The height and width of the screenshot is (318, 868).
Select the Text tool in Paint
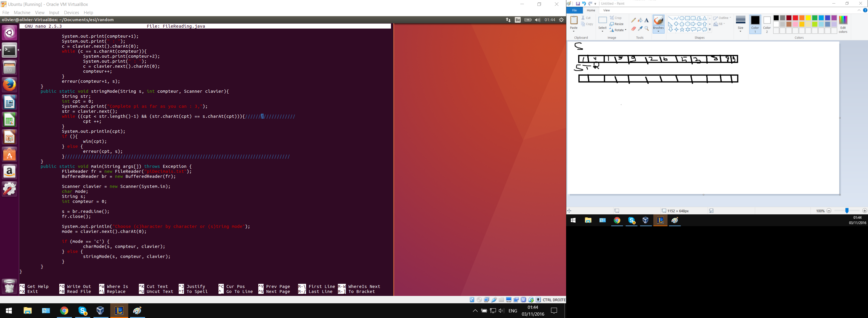[646, 20]
